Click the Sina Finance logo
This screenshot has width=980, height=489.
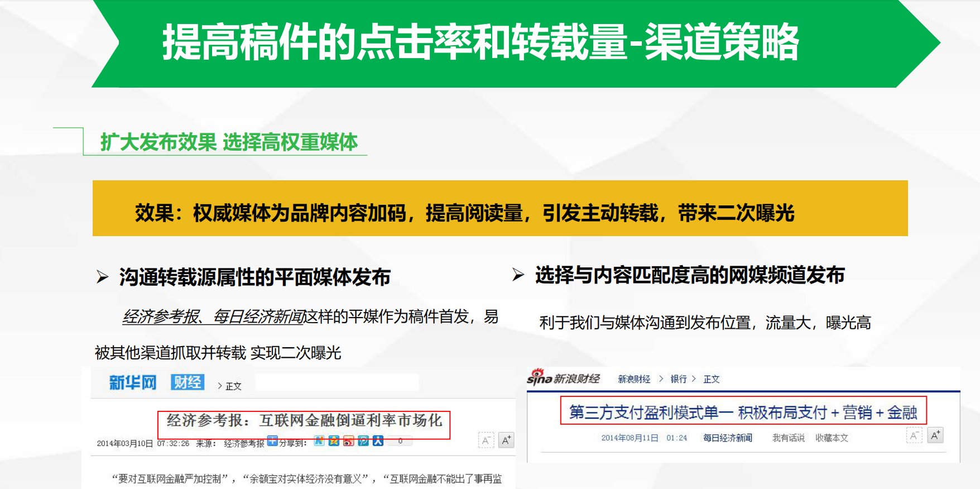(564, 378)
